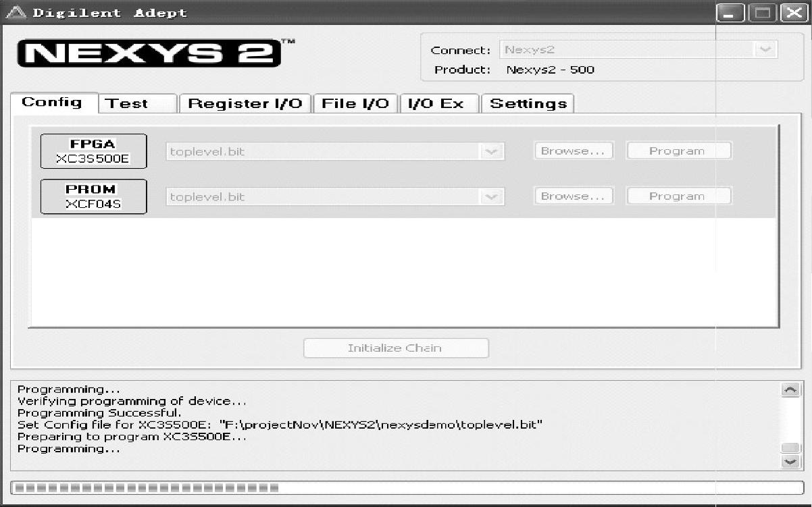
Task: Program the PROM device
Action: [679, 196]
